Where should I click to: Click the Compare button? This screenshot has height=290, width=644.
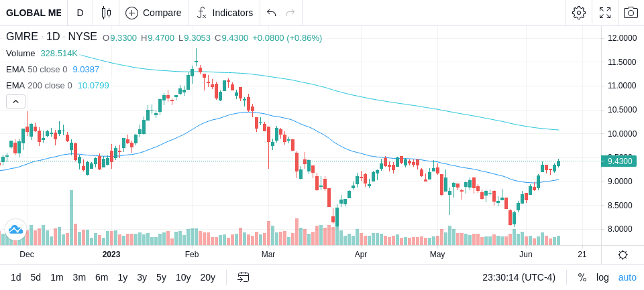(154, 13)
